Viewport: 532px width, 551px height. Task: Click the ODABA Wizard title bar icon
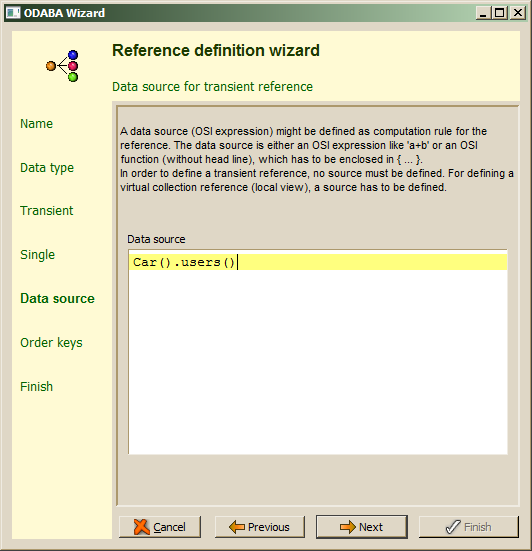click(13, 13)
